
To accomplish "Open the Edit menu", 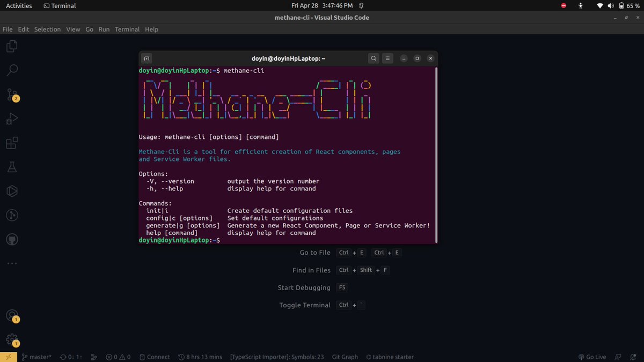I will [24, 29].
